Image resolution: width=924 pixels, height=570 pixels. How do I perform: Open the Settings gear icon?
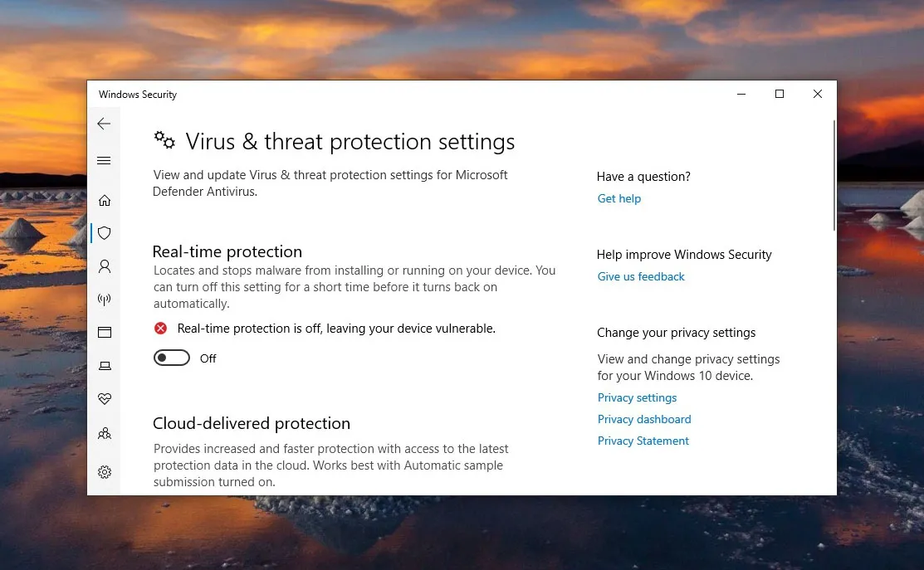click(105, 472)
